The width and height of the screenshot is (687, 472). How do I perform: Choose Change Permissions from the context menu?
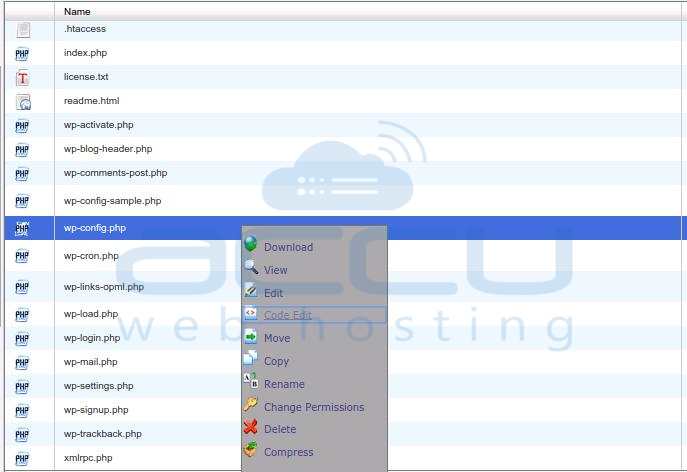point(314,407)
